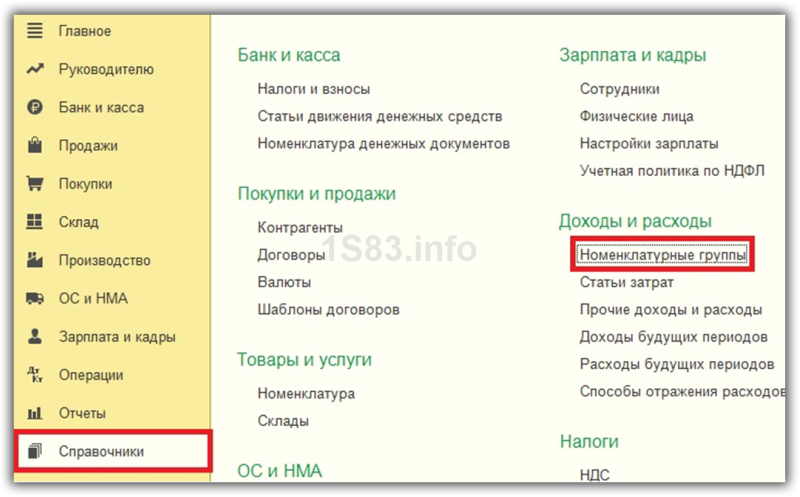Viewport: 800px width, 497px height.
Task: Click the grid icon for Склад
Action: (35, 222)
